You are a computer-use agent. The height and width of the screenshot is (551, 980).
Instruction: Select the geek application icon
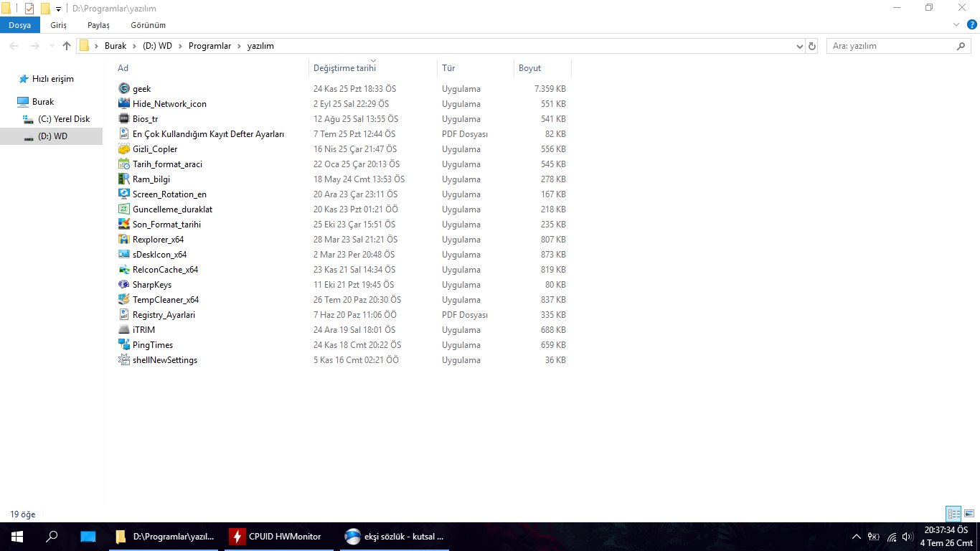[x=124, y=89]
